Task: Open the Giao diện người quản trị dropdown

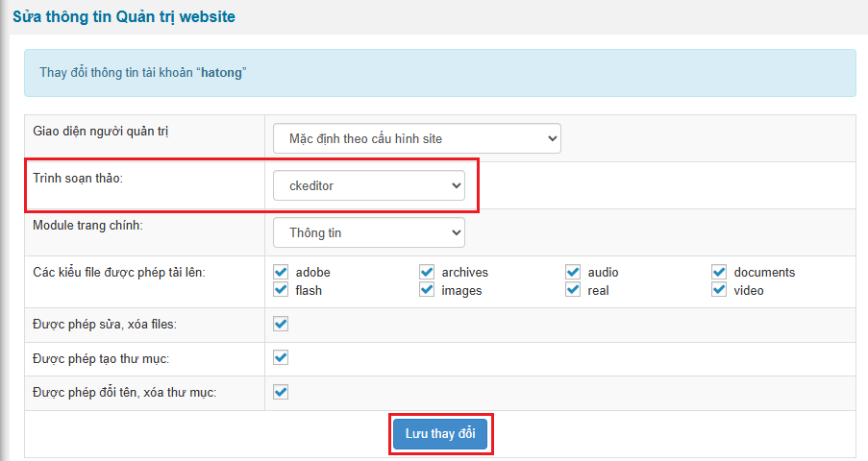Action: click(x=416, y=138)
